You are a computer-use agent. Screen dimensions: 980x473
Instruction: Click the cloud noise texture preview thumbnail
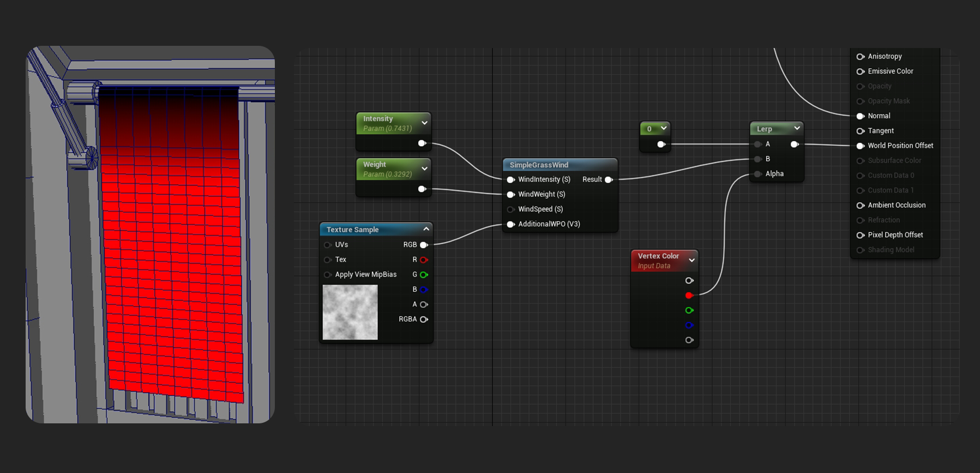[350, 313]
